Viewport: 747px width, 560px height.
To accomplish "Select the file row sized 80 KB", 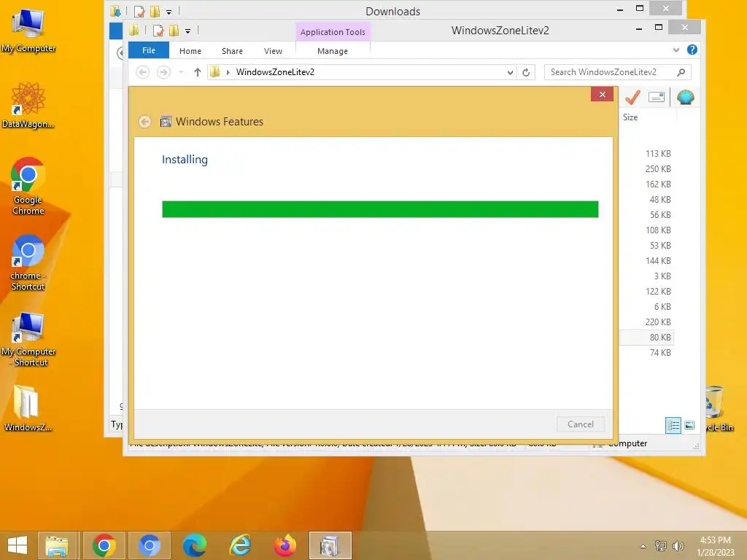I will [x=646, y=337].
